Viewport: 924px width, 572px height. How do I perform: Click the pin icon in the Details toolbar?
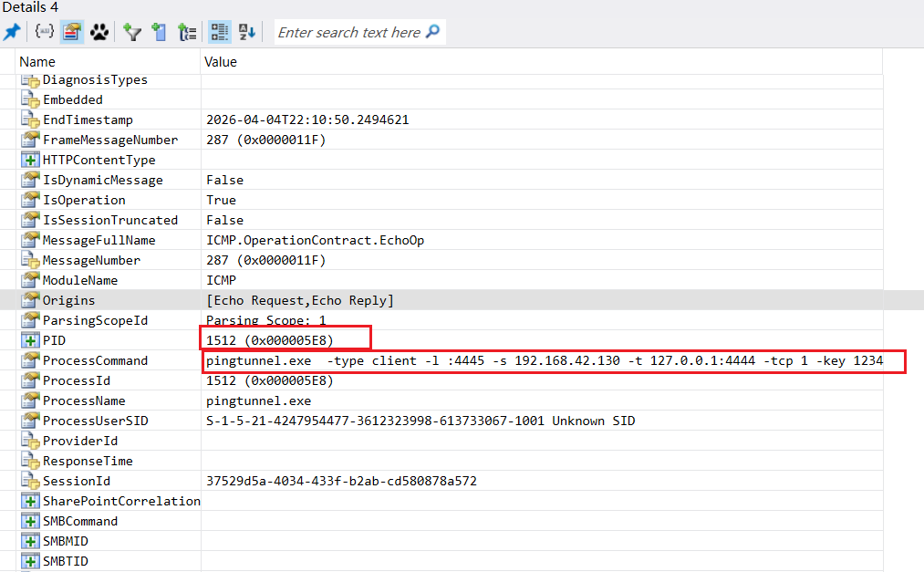coord(12,32)
